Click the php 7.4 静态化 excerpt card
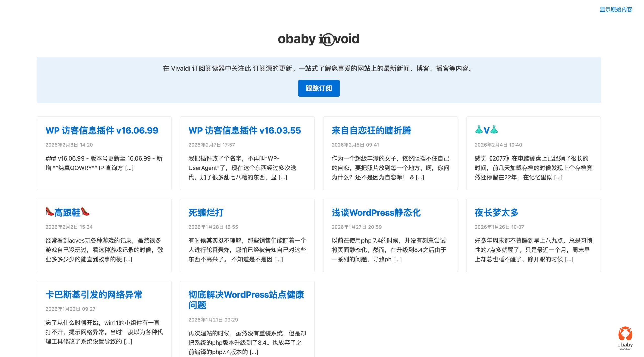The image size is (644, 357). (x=389, y=250)
